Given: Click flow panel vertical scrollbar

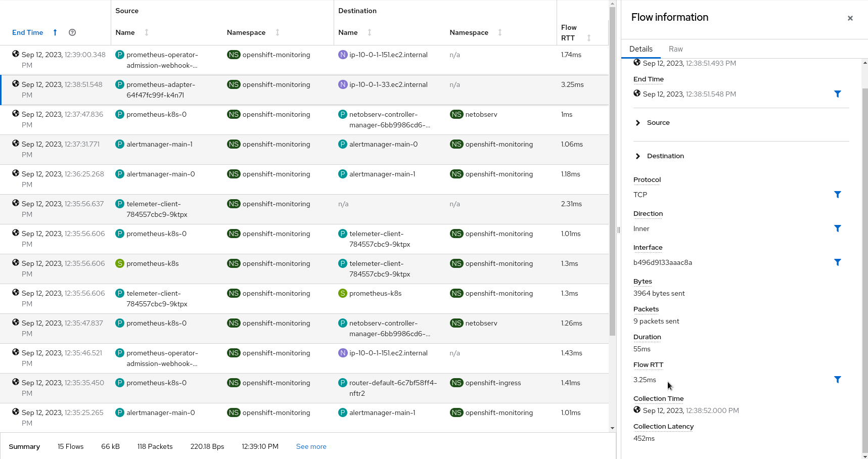Looking at the screenshot, I should 865,270.
